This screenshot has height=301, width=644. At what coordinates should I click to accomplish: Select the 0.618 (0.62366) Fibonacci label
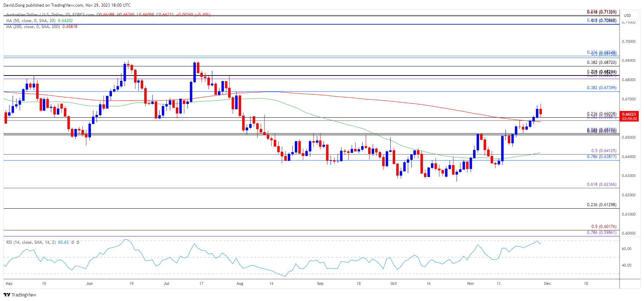(x=602, y=184)
